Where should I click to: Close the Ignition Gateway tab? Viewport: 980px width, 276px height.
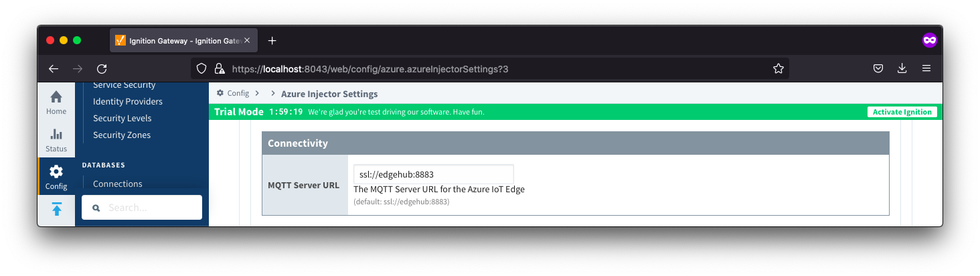pyautogui.click(x=247, y=40)
